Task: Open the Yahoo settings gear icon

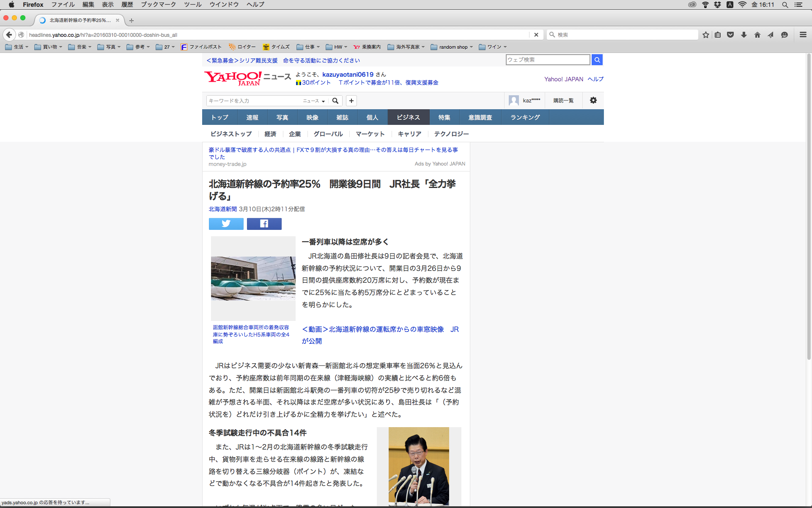Action: tap(593, 100)
